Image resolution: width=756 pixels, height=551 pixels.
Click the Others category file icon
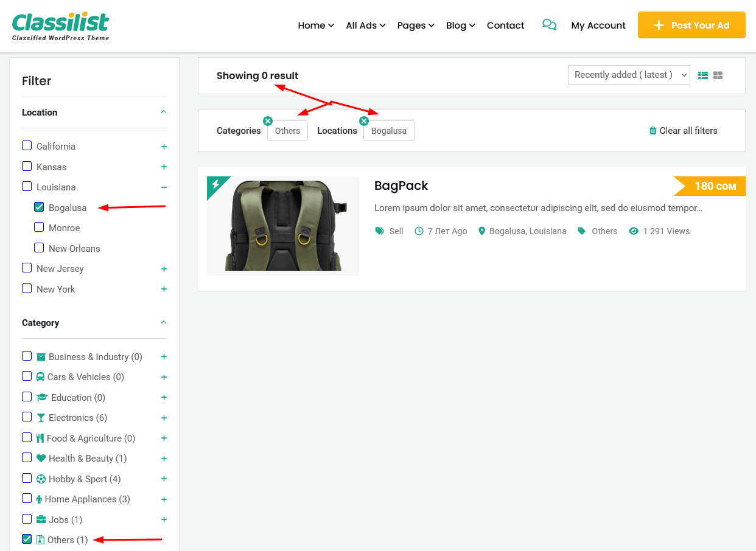[41, 540]
